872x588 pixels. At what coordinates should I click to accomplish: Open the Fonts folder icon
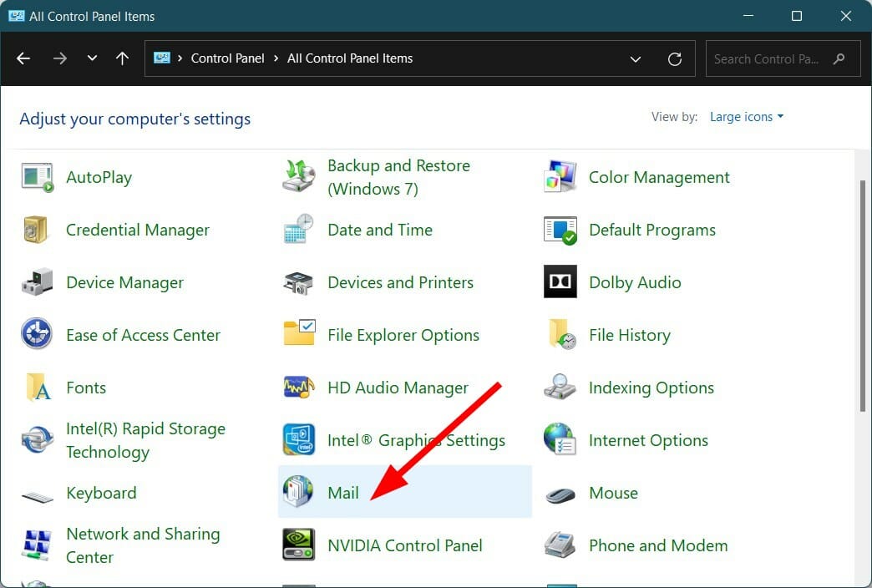pyautogui.click(x=38, y=388)
